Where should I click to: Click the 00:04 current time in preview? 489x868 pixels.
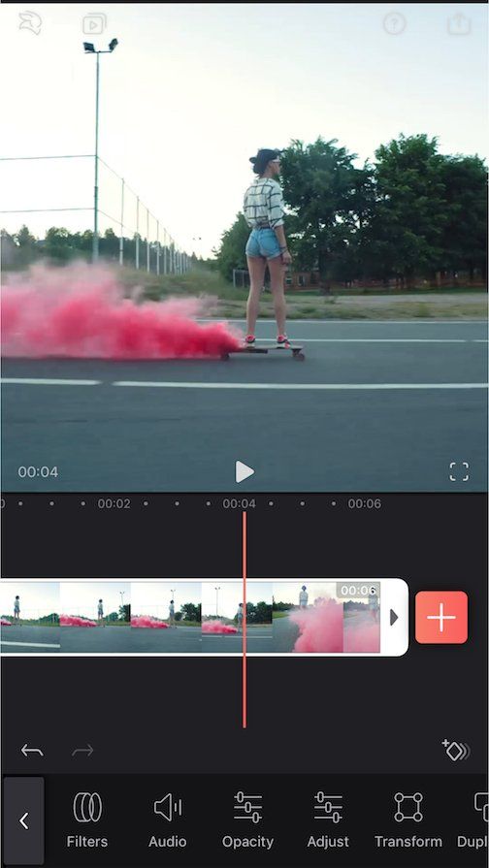pyautogui.click(x=38, y=472)
